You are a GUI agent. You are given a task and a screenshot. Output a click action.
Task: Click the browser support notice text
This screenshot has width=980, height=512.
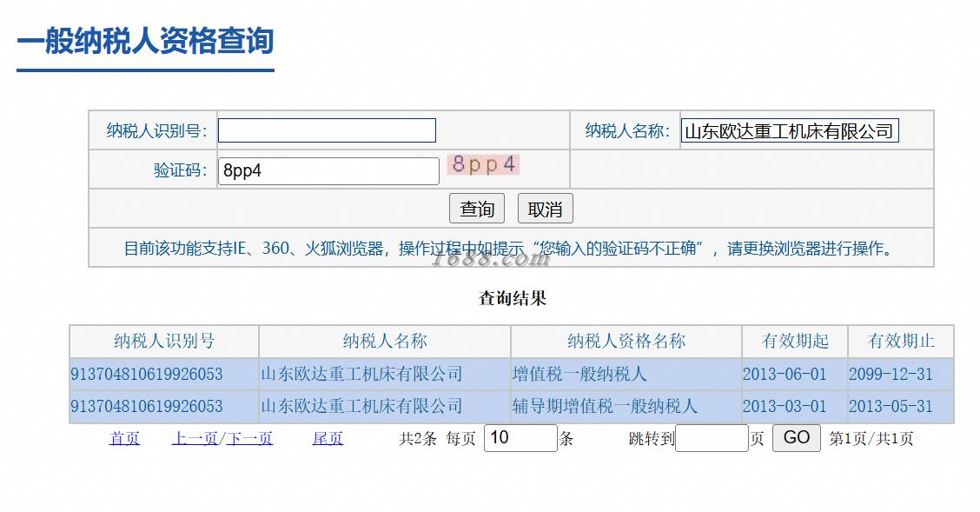click(x=511, y=249)
